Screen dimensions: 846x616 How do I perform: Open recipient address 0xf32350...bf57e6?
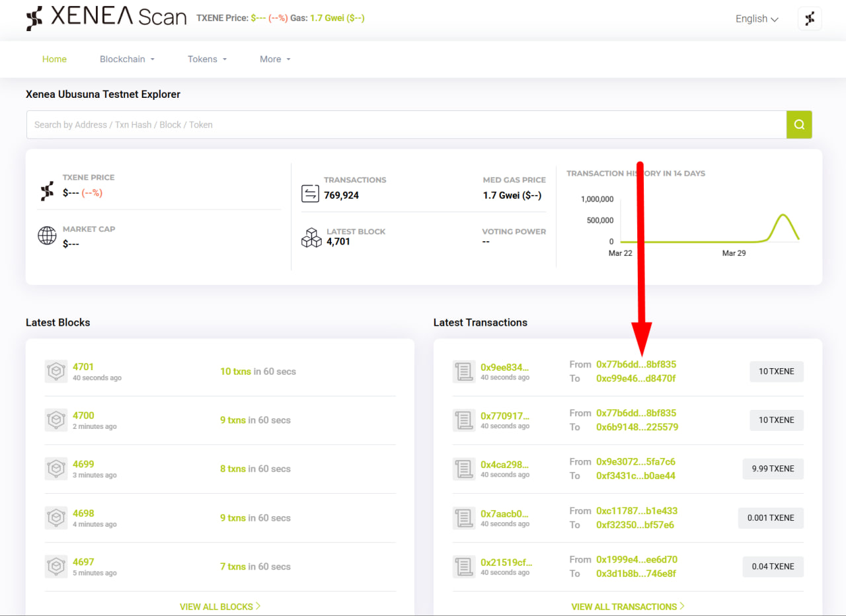[635, 525]
